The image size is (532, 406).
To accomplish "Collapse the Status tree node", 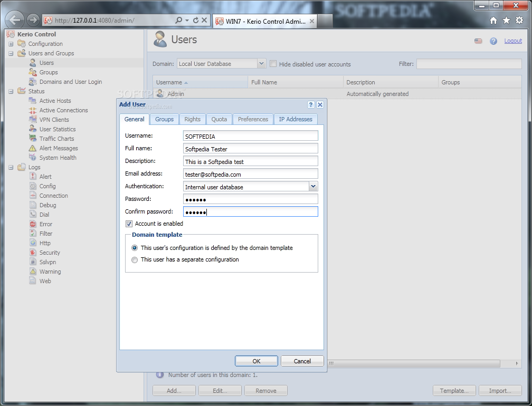I will pyautogui.click(x=11, y=92).
